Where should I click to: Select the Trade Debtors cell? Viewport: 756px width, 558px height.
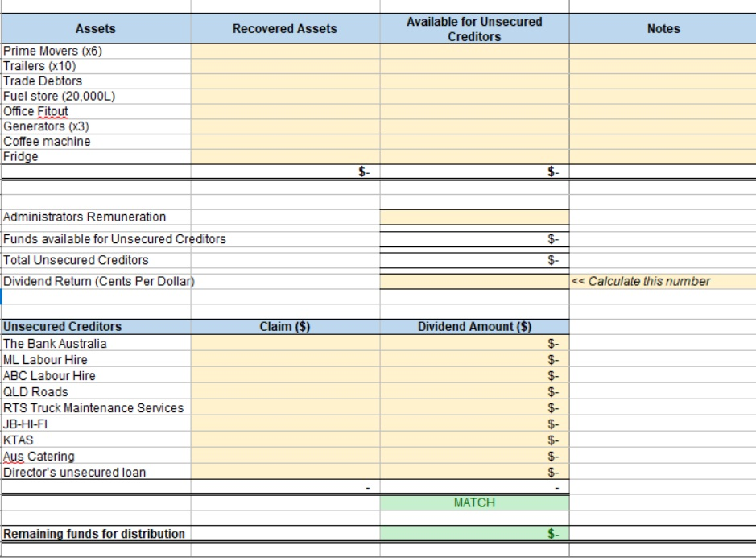tap(96, 81)
